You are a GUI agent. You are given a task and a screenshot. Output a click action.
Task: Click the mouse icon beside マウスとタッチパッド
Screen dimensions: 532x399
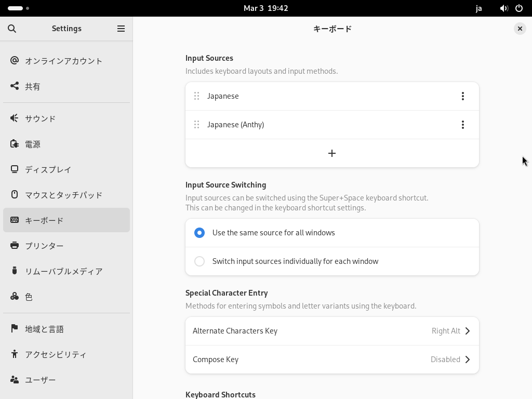point(14,194)
